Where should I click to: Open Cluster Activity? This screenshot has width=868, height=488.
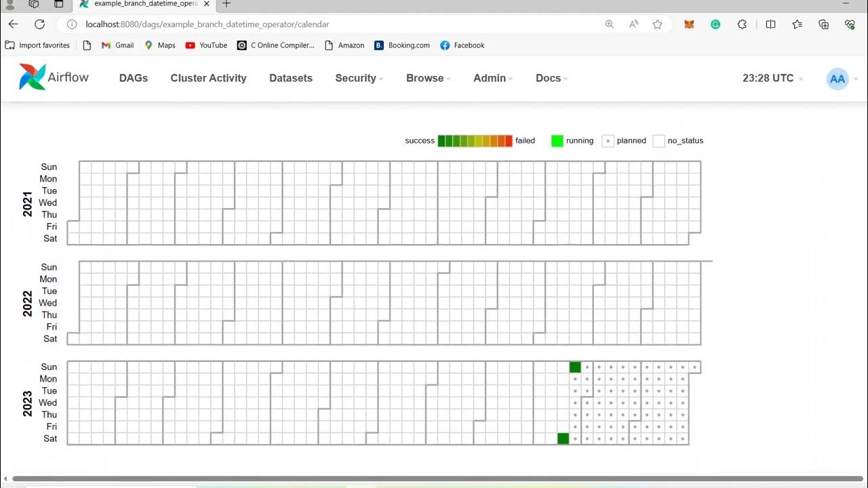tap(208, 78)
